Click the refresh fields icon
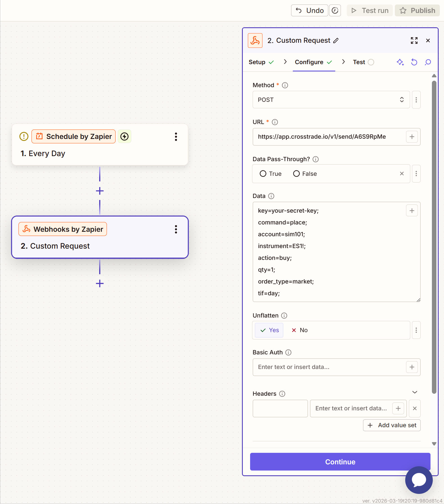 (414, 62)
